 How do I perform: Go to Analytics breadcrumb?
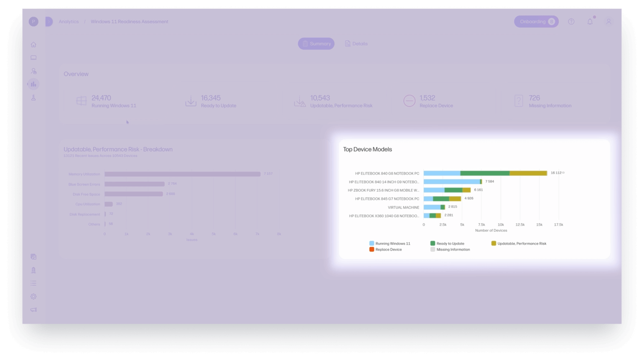(x=69, y=21)
